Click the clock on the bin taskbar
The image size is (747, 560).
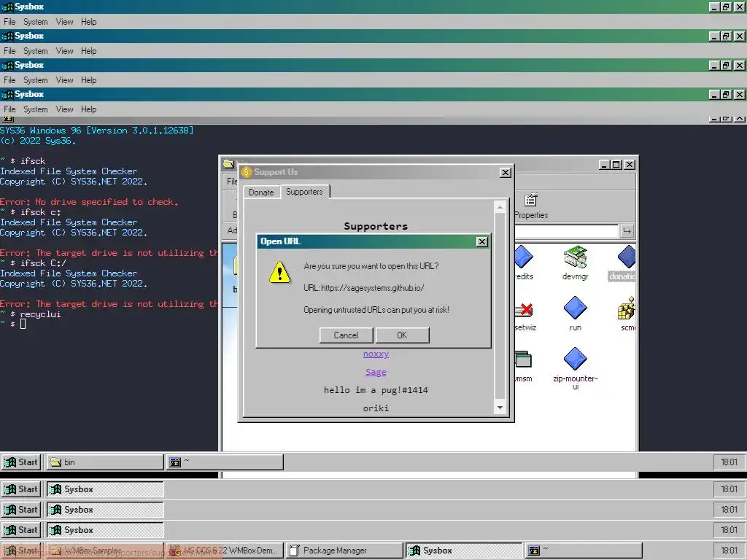729,462
